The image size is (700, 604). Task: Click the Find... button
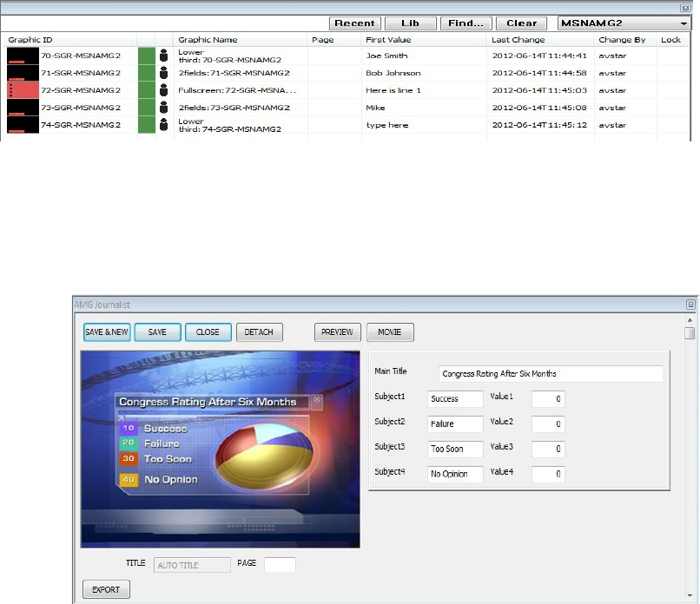click(x=466, y=23)
